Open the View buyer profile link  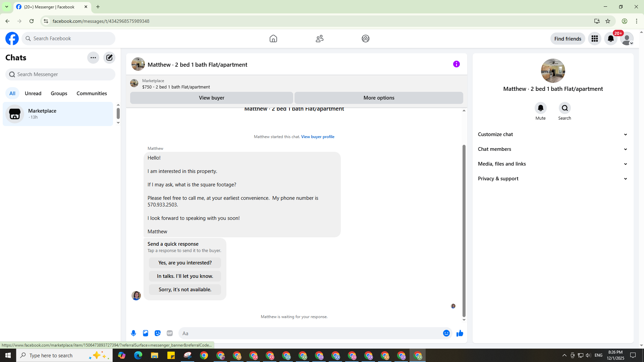point(318,137)
